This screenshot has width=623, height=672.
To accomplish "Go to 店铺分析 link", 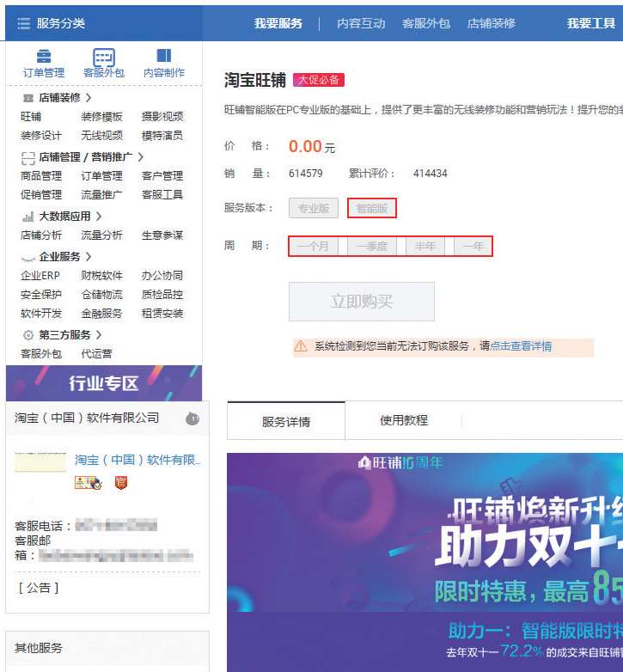I will [41, 235].
